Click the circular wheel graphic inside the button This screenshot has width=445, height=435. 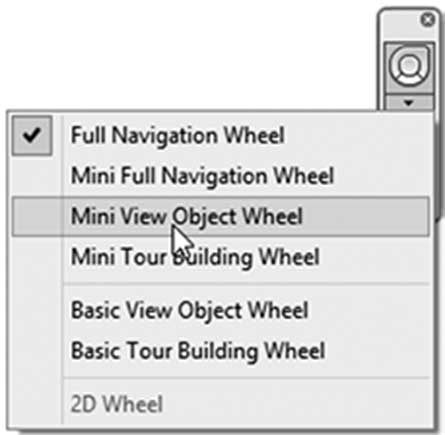(409, 65)
